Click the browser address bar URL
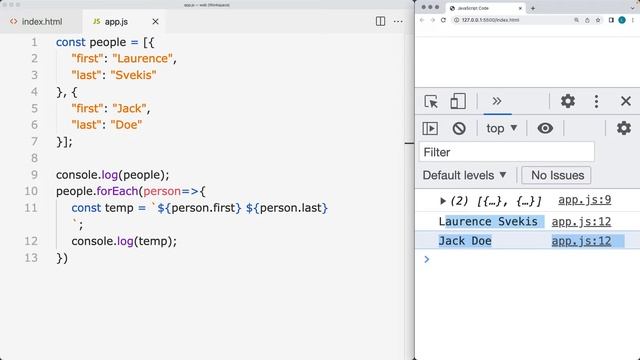This screenshot has height=360, width=640. 491,20
